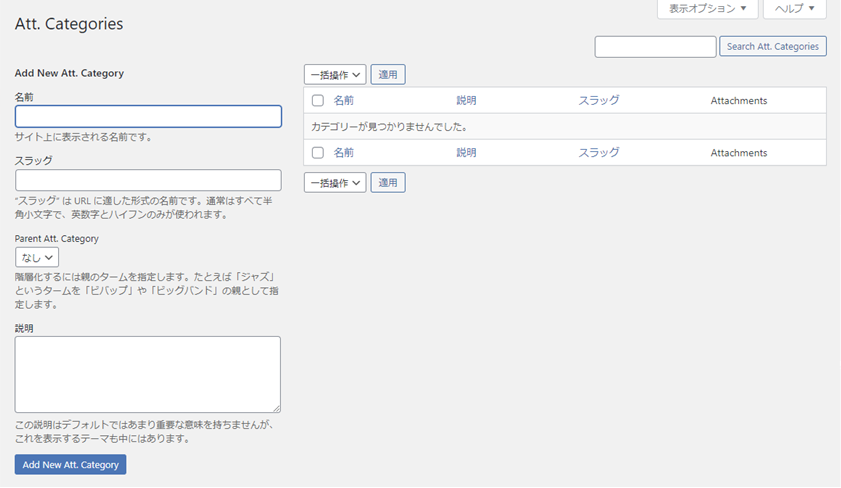Click the Att. Categories page title
This screenshot has height=488, width=841.
tap(69, 24)
